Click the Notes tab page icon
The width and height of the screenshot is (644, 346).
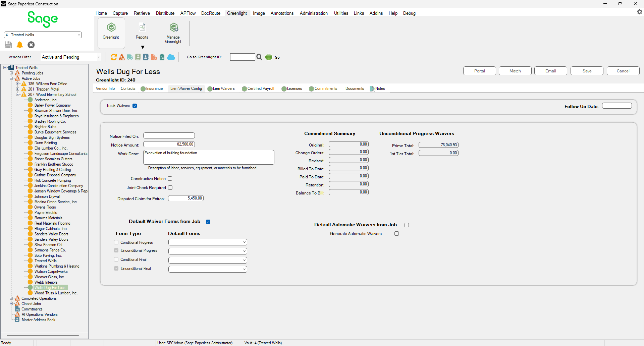click(x=372, y=89)
